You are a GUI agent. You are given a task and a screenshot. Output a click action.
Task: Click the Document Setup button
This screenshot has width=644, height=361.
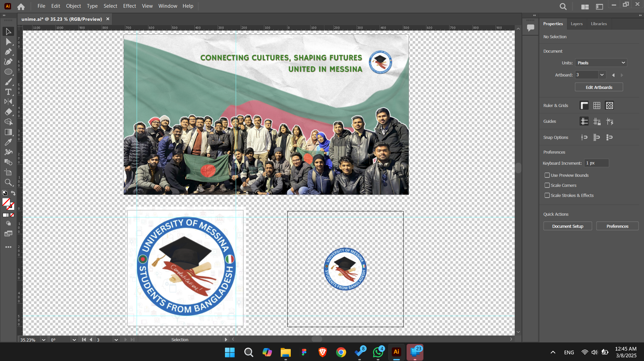point(567,226)
